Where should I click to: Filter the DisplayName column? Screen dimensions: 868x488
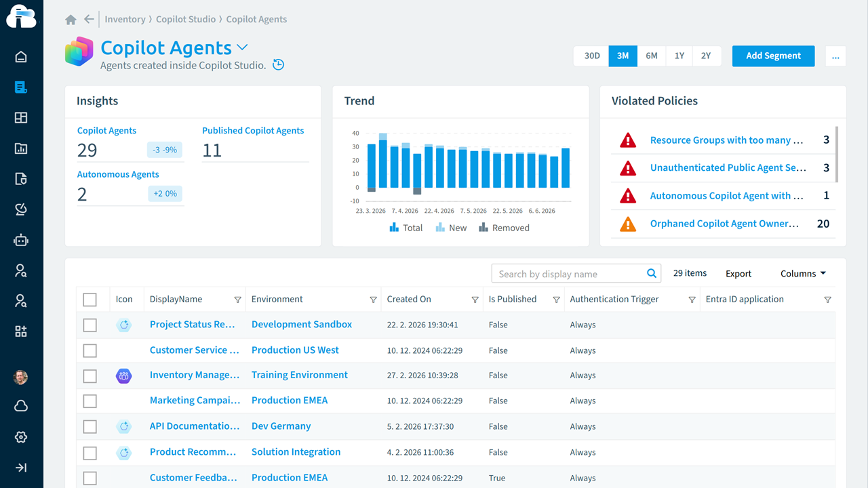[x=237, y=300]
